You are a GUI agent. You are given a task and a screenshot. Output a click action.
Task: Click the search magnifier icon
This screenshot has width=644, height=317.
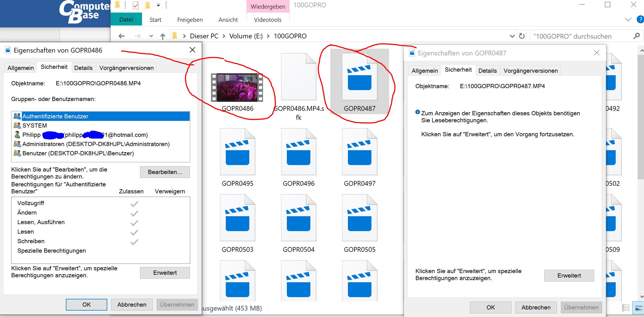pos(636,36)
